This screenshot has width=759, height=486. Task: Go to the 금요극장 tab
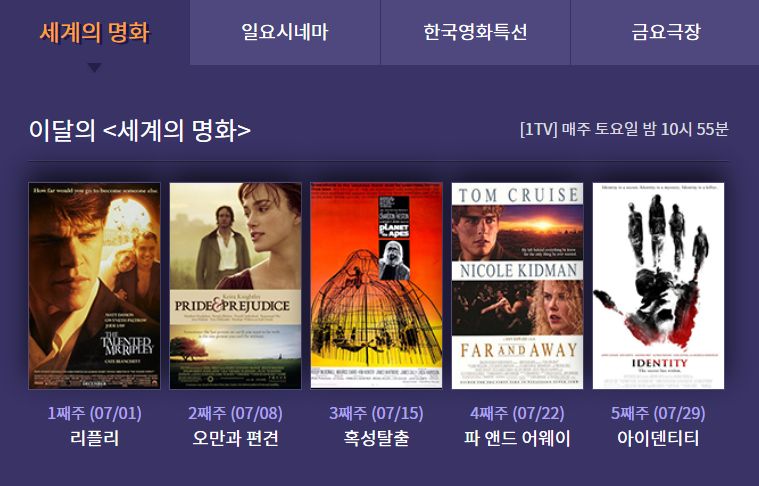point(665,32)
